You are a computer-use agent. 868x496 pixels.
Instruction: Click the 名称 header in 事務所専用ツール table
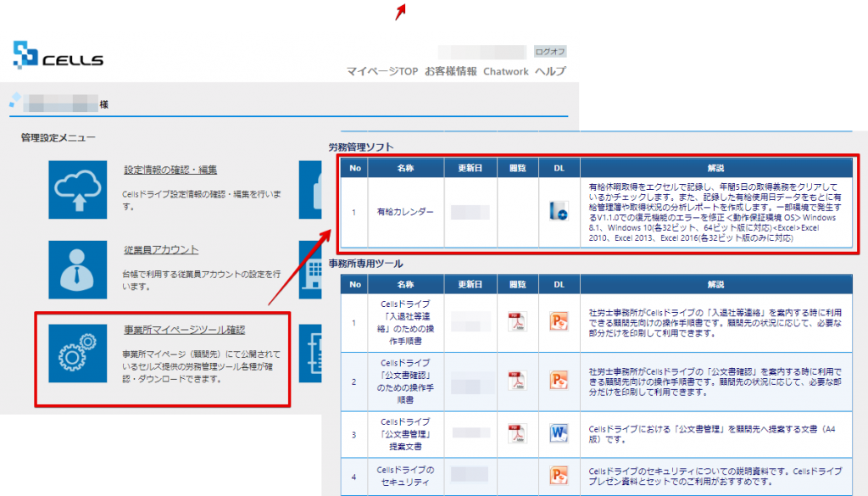pos(406,285)
